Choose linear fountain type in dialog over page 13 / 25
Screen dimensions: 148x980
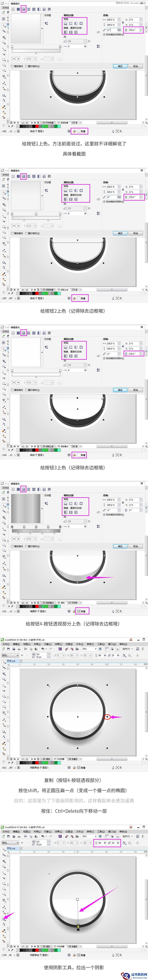tap(66, 23)
